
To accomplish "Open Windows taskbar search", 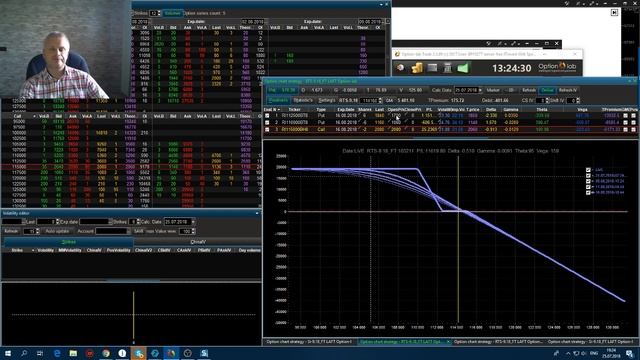I will [24, 353].
